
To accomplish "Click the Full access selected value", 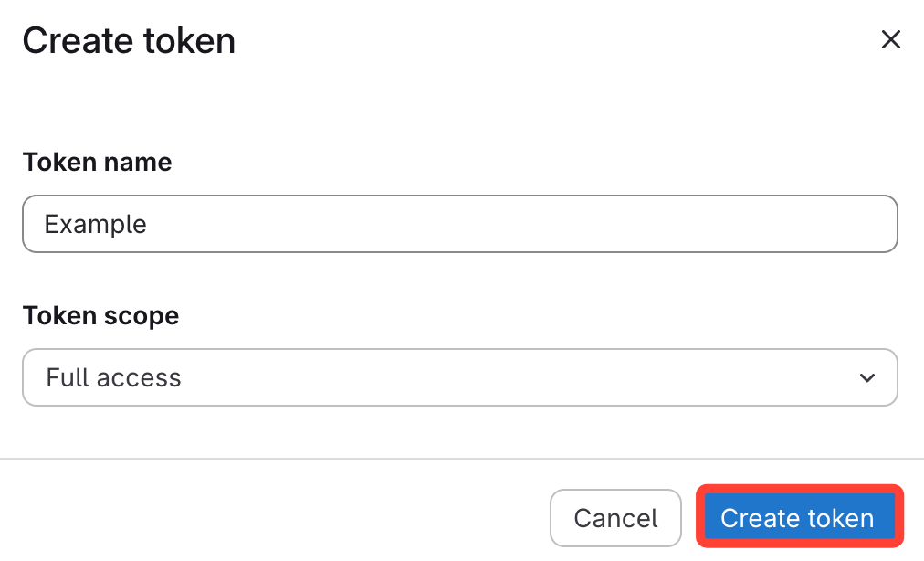I will coord(114,377).
